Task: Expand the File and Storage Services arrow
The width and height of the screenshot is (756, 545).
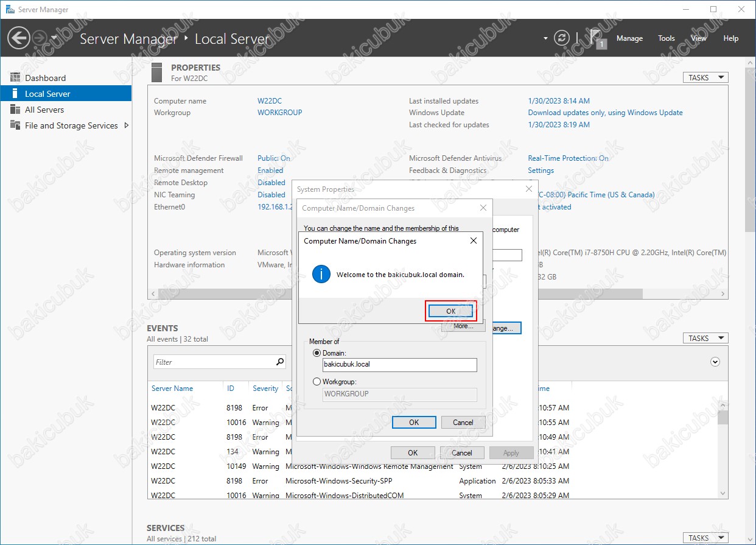Action: pyautogui.click(x=127, y=125)
